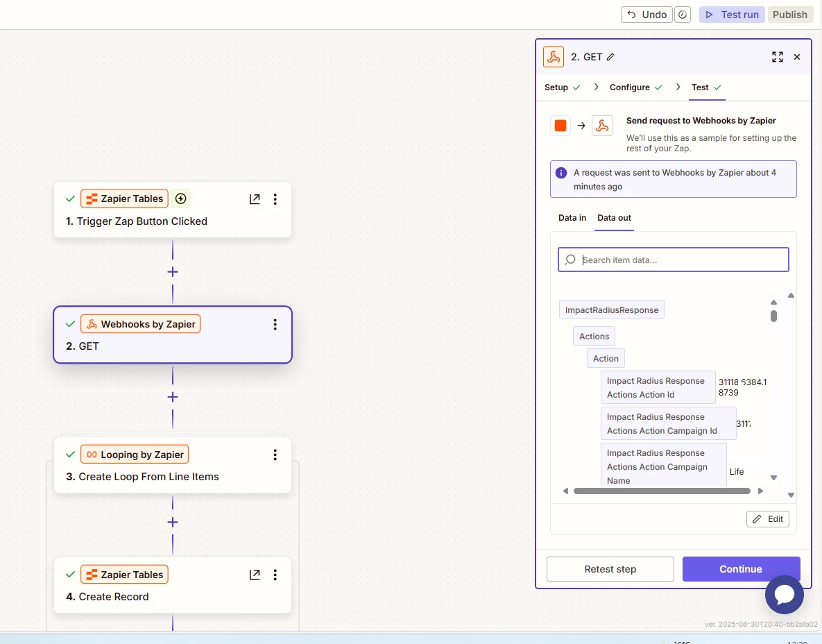Go to the Test tab
The width and height of the screenshot is (822, 644).
click(x=706, y=87)
